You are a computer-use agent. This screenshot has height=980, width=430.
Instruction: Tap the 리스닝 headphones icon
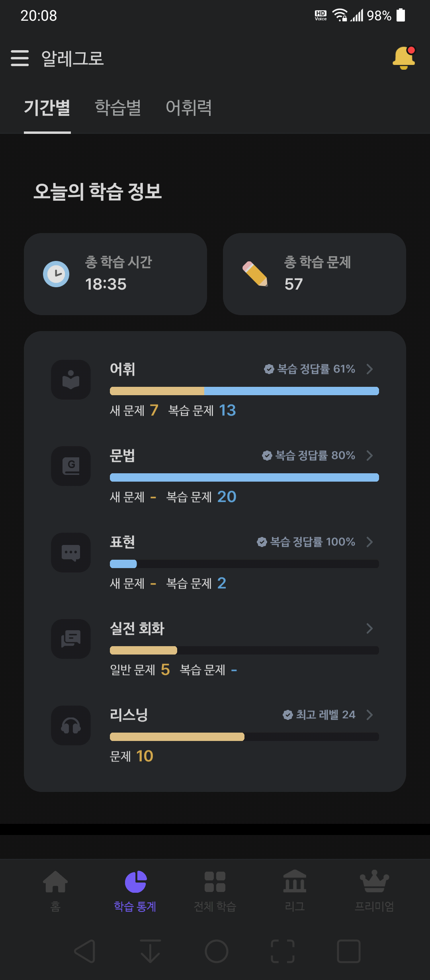pyautogui.click(x=71, y=725)
